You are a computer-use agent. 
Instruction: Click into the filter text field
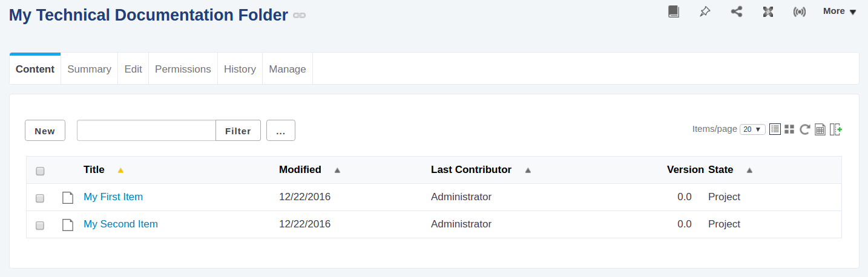(146, 131)
